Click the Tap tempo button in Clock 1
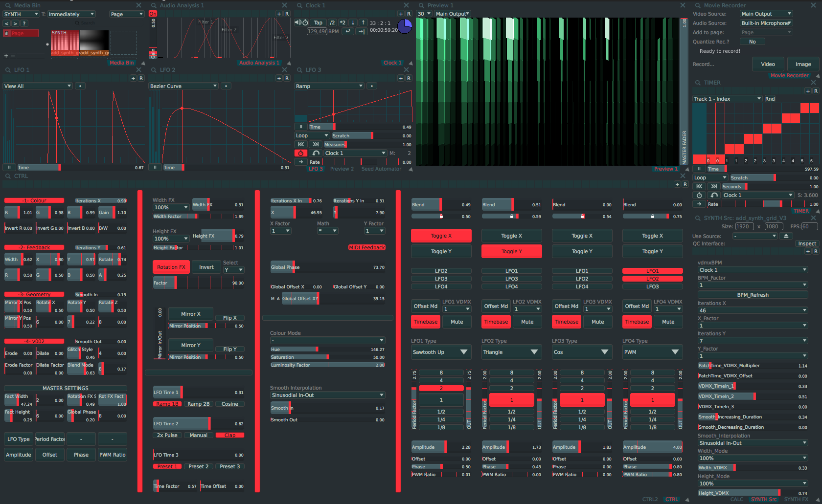822x504 pixels. 318,22
